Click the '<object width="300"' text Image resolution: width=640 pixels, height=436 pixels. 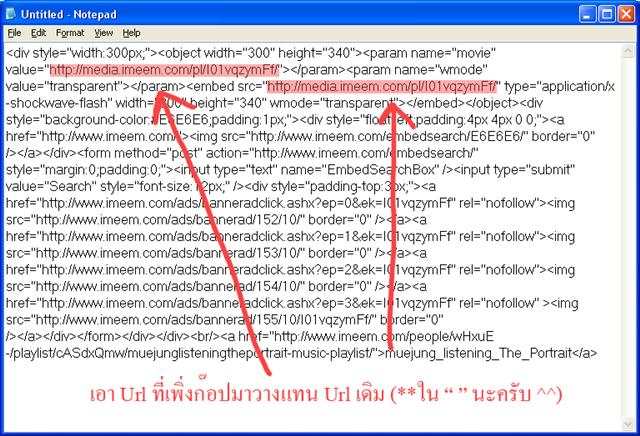coord(216,53)
